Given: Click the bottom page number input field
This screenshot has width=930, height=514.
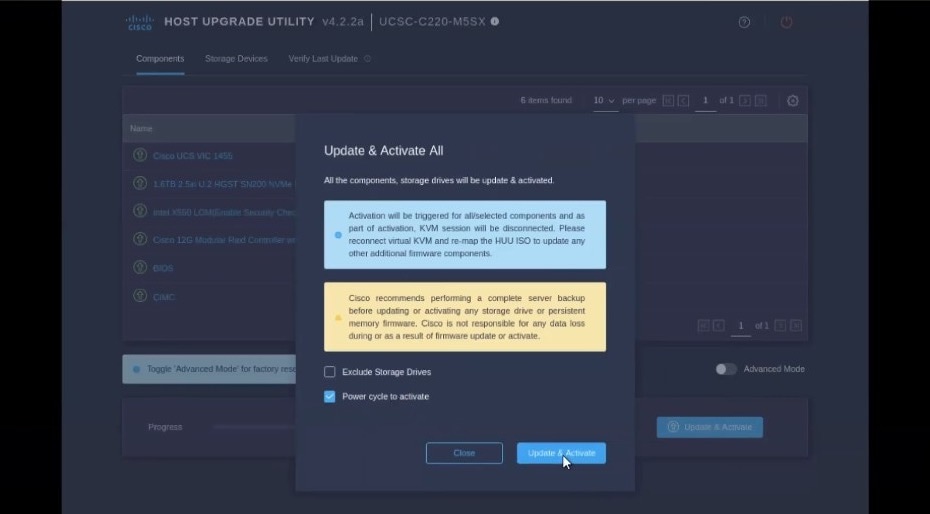Looking at the screenshot, I should (740, 326).
